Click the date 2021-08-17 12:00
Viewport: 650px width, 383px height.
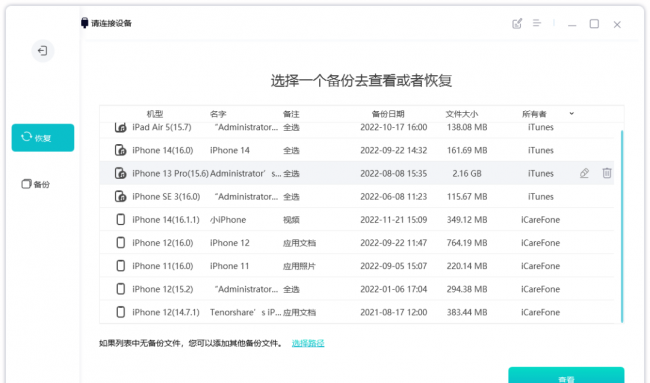[393, 312]
